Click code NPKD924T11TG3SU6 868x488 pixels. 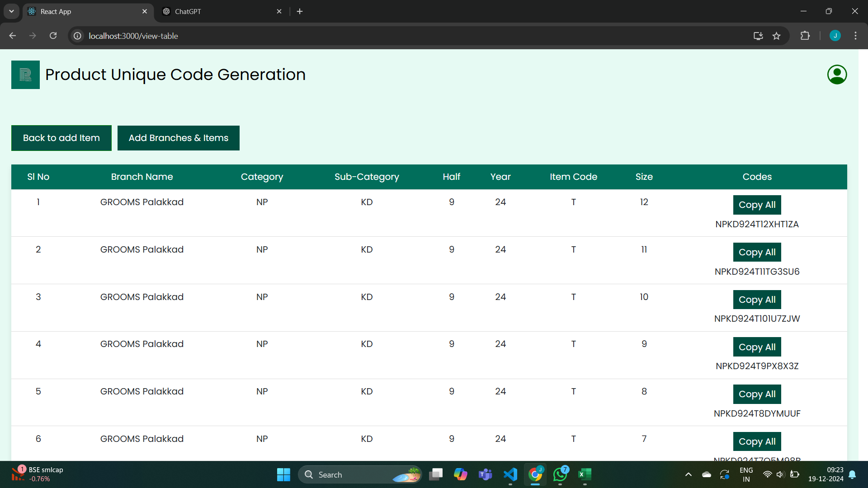pos(757,272)
